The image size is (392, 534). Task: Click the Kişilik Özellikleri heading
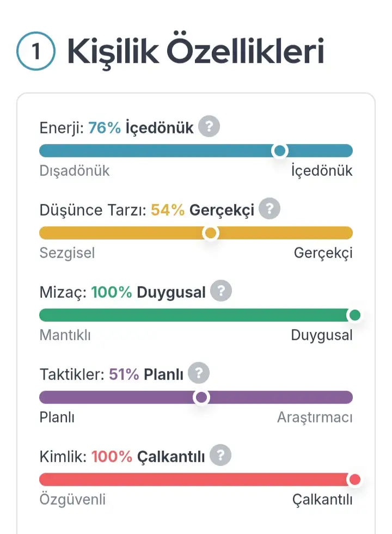195,52
